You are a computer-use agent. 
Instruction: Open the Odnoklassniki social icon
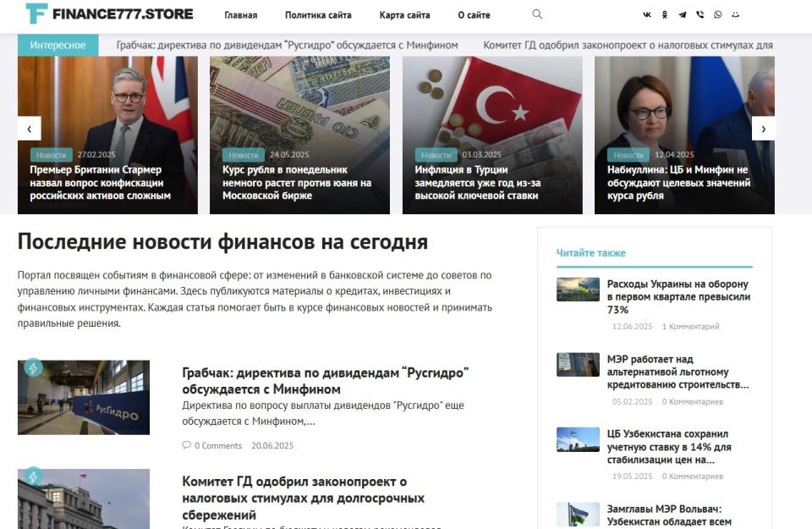[x=665, y=15]
